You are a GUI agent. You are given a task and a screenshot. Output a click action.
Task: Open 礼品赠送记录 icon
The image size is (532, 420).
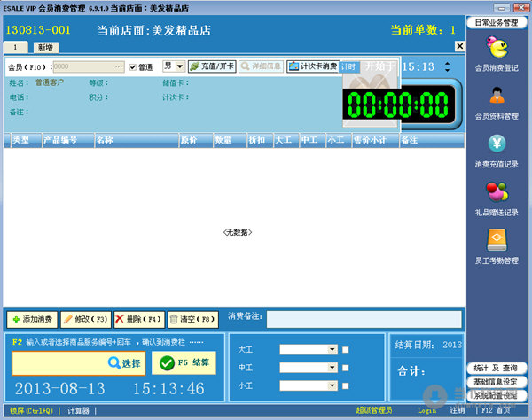(x=497, y=195)
